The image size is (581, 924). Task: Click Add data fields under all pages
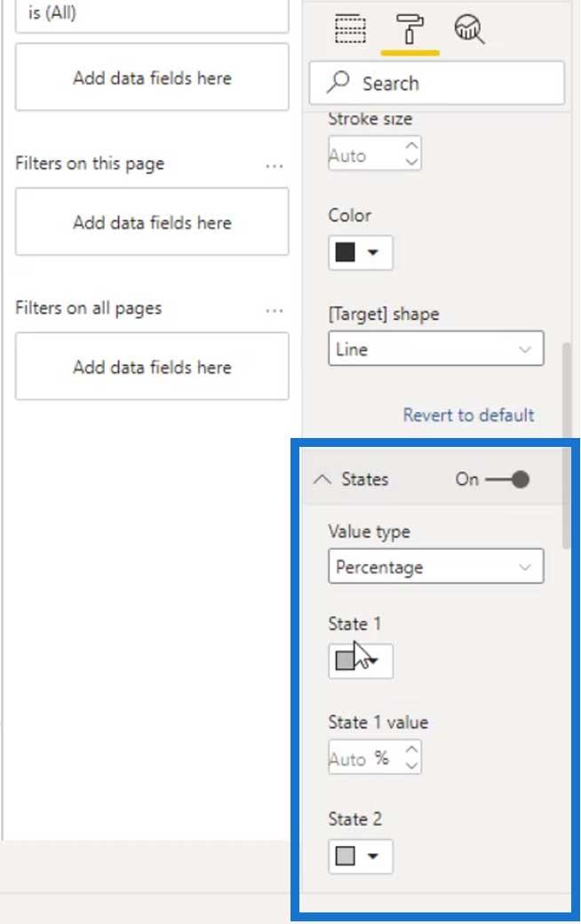(152, 367)
